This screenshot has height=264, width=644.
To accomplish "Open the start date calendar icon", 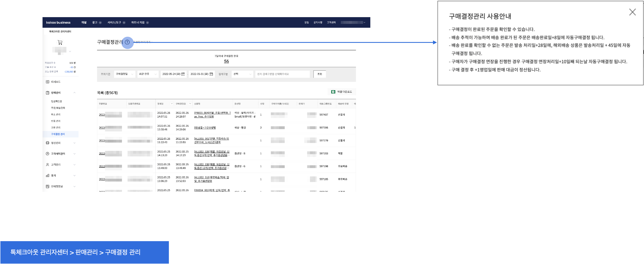I will 183,74.
